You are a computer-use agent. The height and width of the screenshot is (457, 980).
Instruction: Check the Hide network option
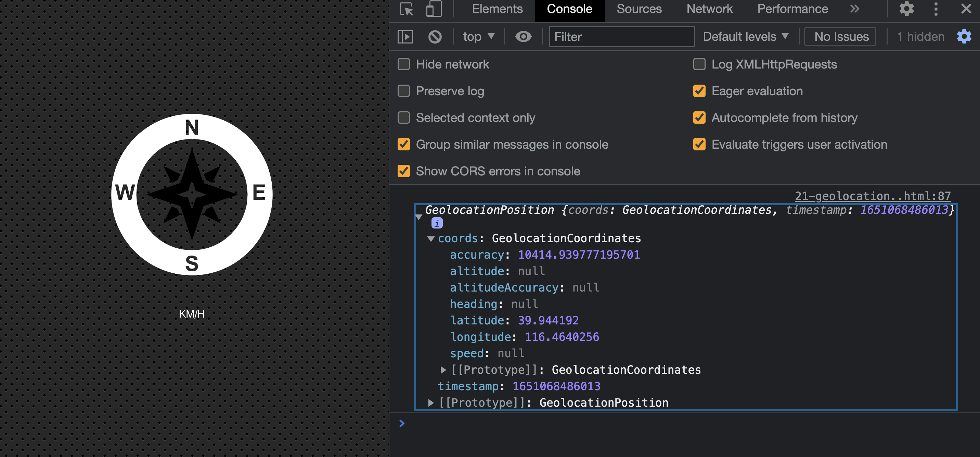404,64
